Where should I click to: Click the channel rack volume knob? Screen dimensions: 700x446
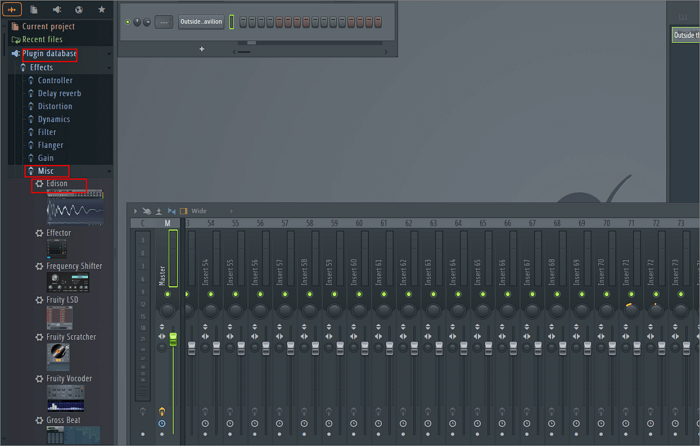coord(146,22)
